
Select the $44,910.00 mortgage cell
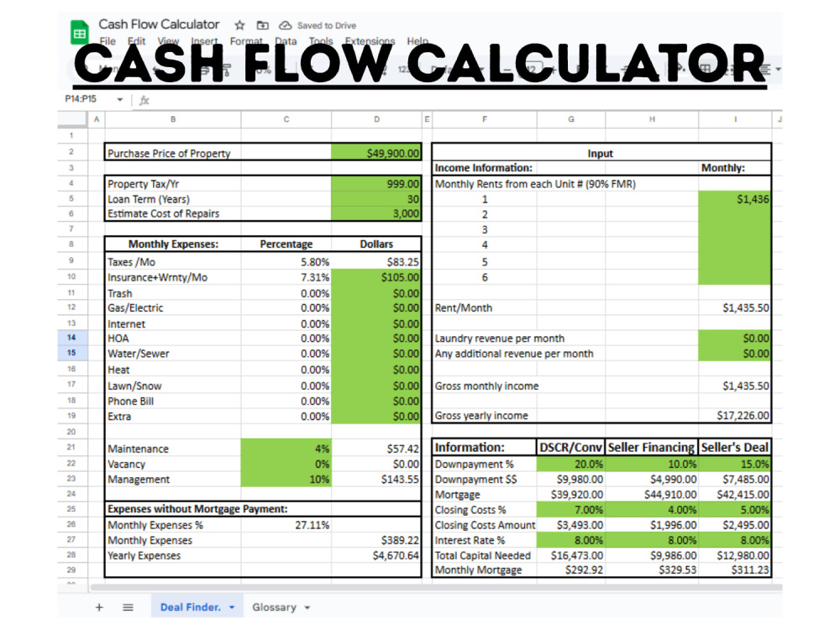click(x=652, y=495)
